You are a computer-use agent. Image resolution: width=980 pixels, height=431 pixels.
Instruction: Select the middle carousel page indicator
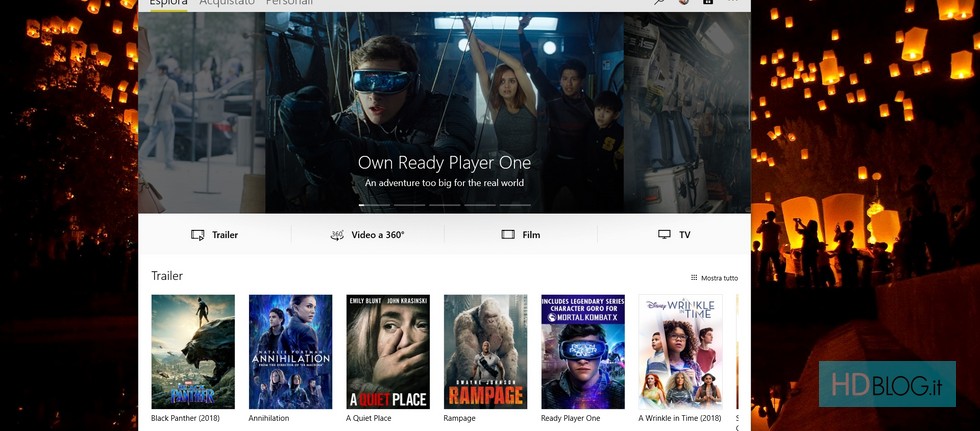pyautogui.click(x=444, y=205)
